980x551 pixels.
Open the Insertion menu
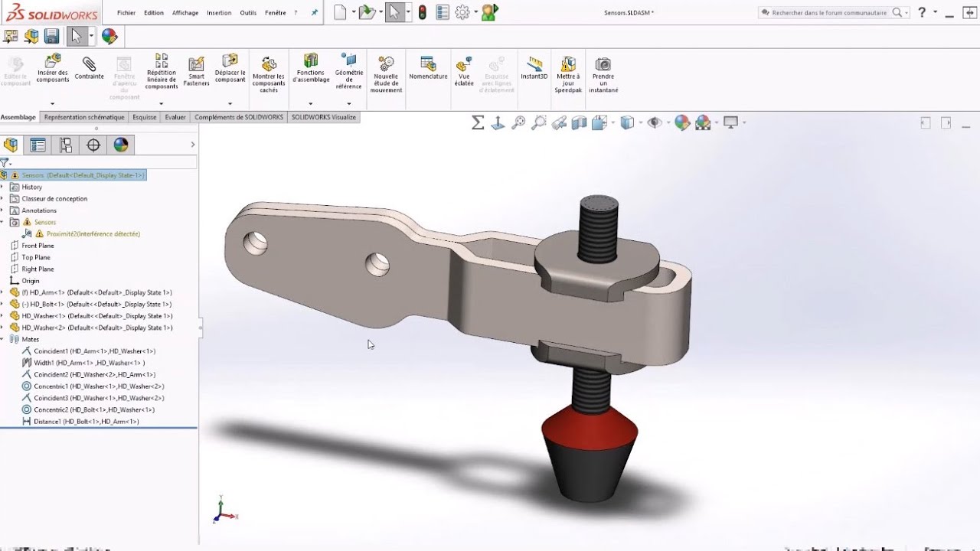pyautogui.click(x=219, y=13)
